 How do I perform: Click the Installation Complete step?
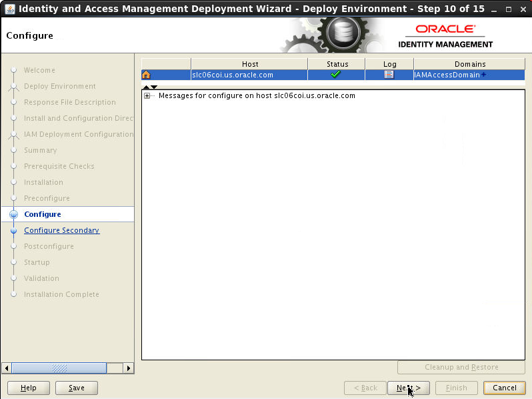coord(61,294)
